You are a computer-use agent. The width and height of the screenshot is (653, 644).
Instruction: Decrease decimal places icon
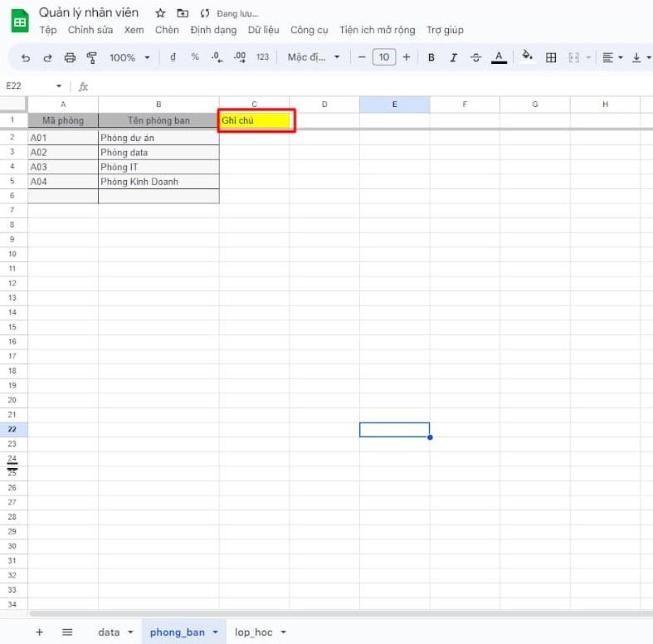pyautogui.click(x=217, y=57)
